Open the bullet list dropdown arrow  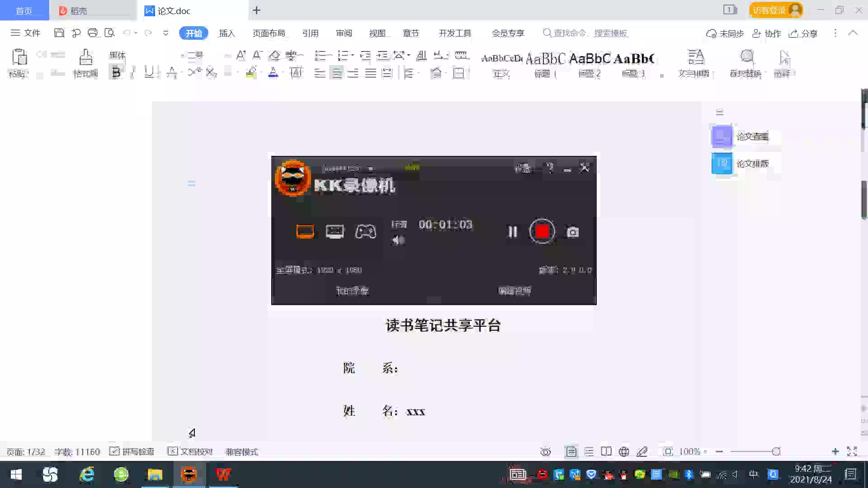[x=331, y=56]
